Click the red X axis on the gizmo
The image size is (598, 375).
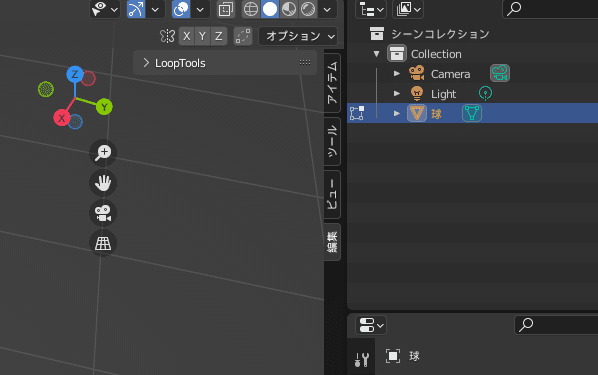62,118
